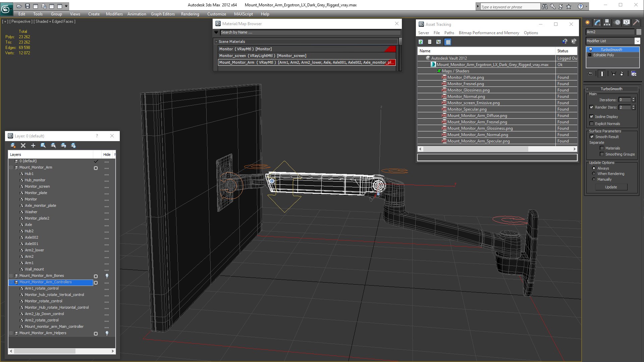This screenshot has width=644, height=362.
Task: Freeze/unfreeze all layers snowflake icon
Action: point(73,145)
